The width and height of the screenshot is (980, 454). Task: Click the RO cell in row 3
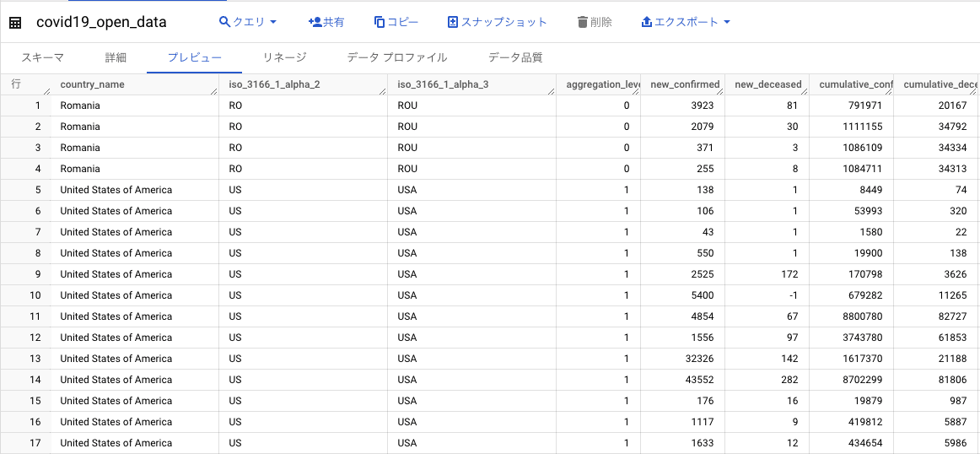235,148
